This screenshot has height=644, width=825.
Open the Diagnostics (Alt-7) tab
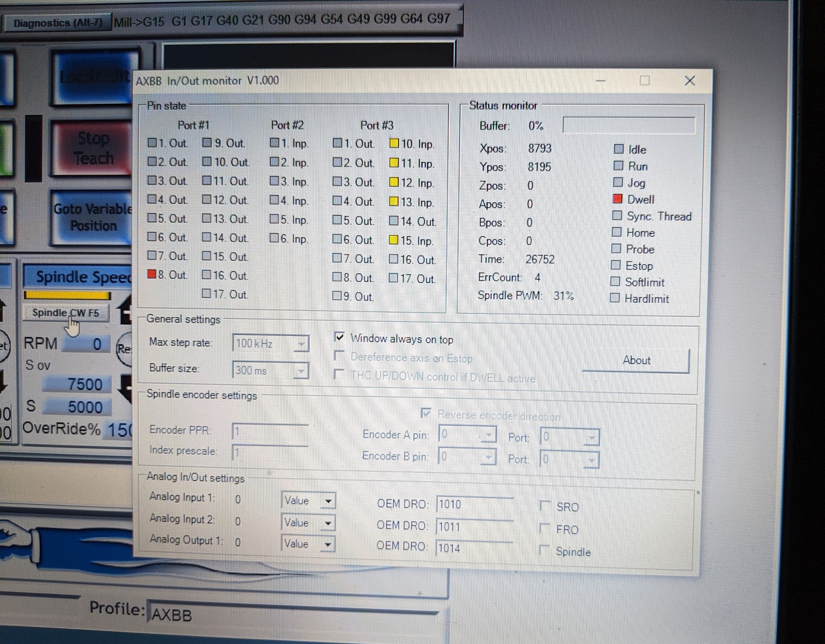pos(58,23)
